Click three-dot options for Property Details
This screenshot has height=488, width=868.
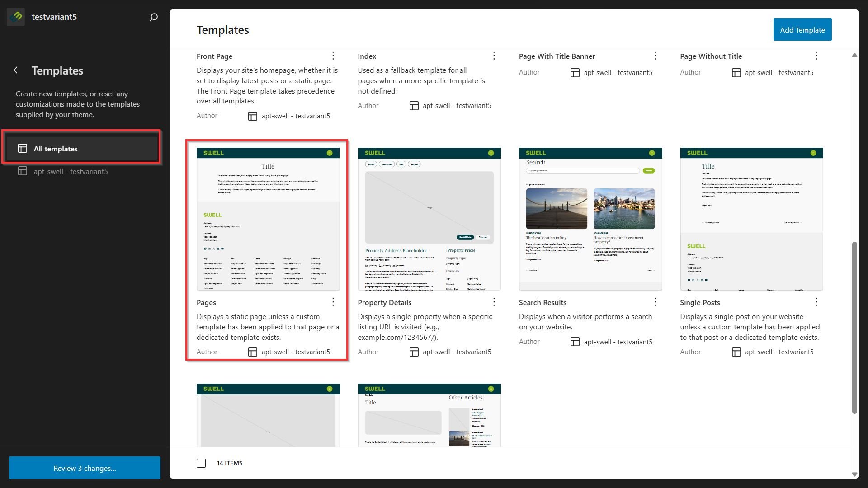pos(494,302)
